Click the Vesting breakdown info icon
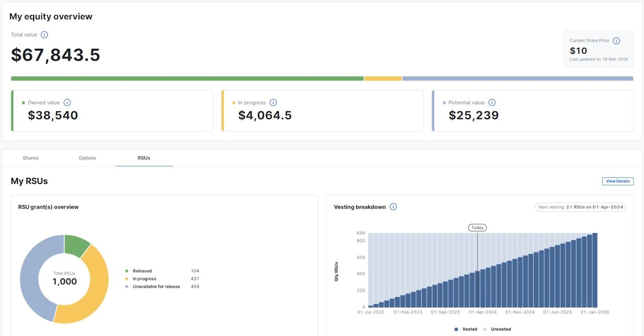644x336 pixels. pyautogui.click(x=393, y=207)
